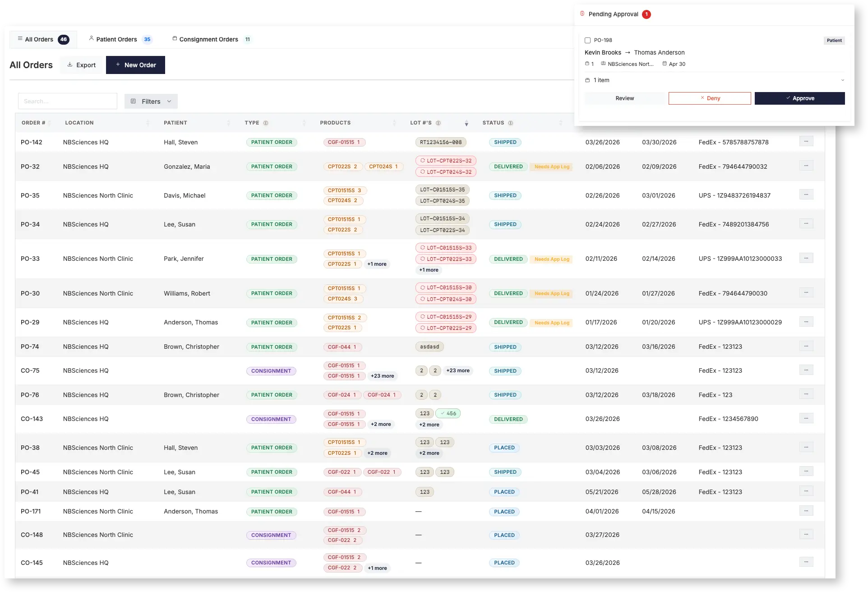Sort by the Order # column
This screenshot has height=592, width=868.
tap(49, 123)
